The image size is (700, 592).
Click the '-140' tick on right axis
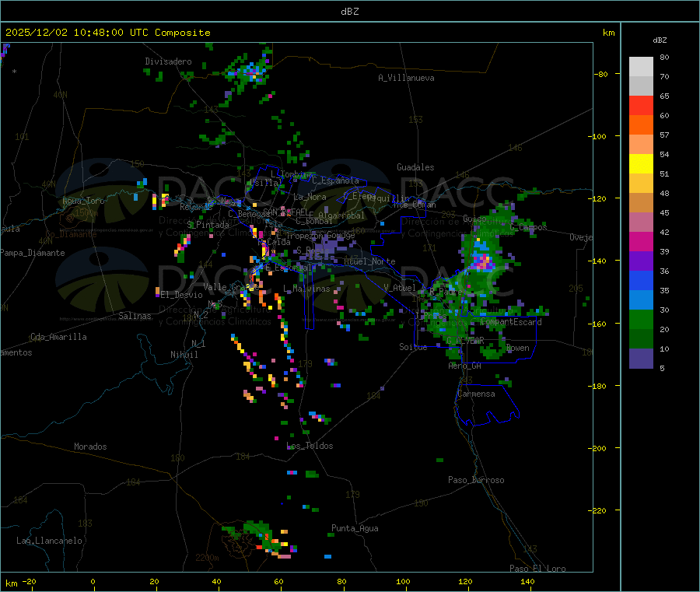click(599, 261)
